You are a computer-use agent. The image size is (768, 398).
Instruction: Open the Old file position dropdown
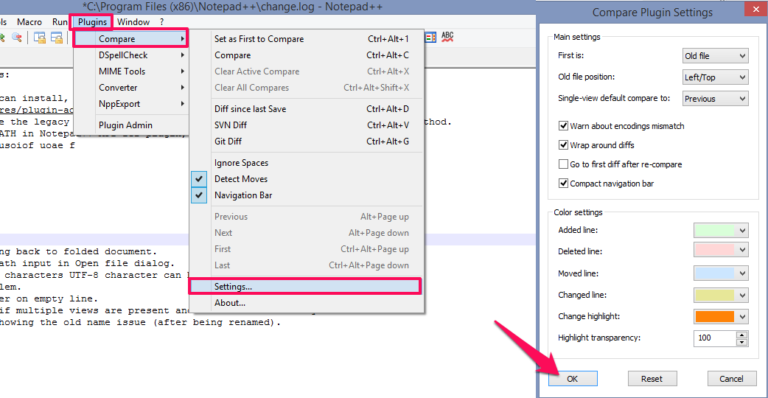point(715,77)
